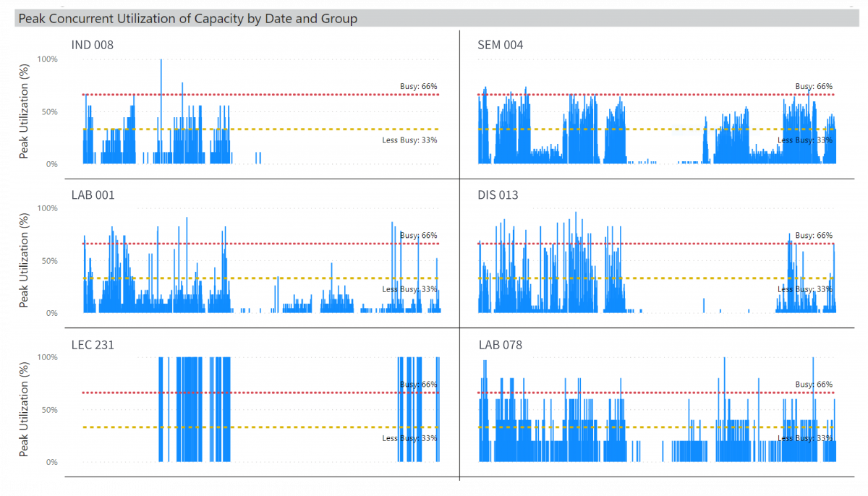
Task: Click 'Busy: 66%' label in LAB 001 chart
Action: pyautogui.click(x=418, y=236)
